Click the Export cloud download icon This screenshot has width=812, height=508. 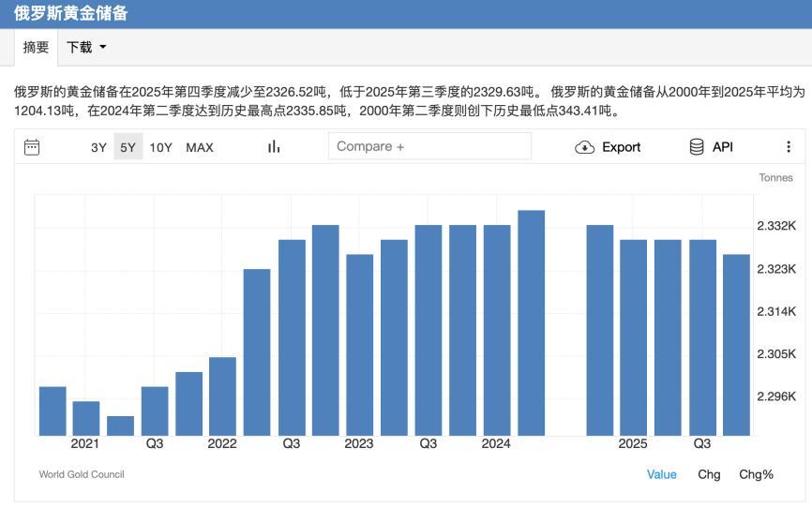[585, 147]
